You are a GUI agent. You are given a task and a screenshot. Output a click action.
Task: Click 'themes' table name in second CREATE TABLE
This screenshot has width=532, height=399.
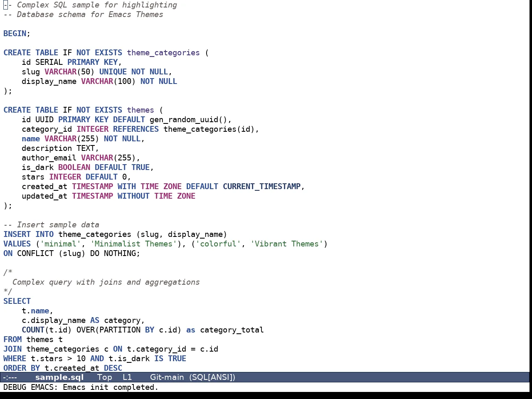pos(140,110)
